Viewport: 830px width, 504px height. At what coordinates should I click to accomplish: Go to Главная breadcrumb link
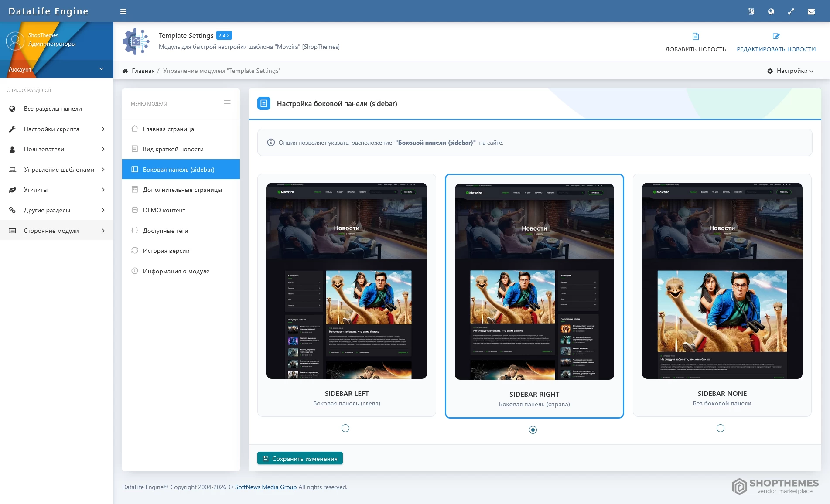143,71
